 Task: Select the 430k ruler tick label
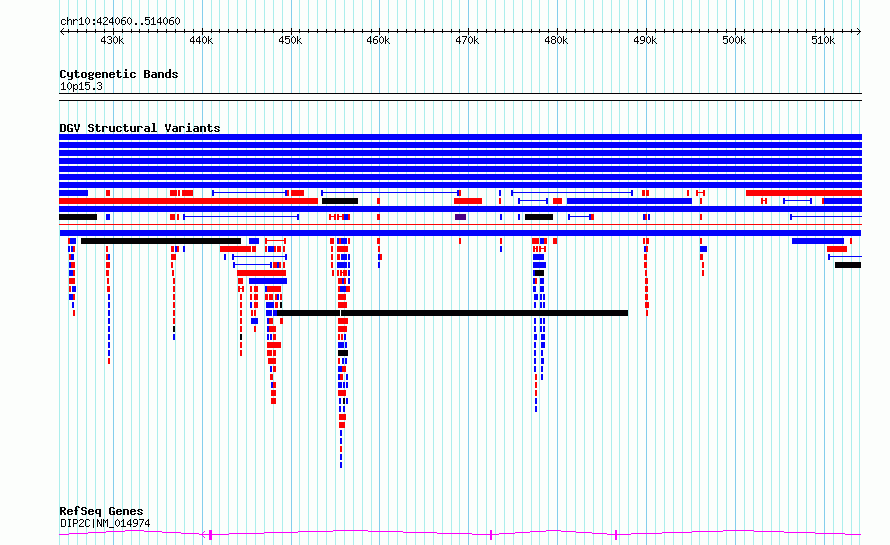click(112, 40)
